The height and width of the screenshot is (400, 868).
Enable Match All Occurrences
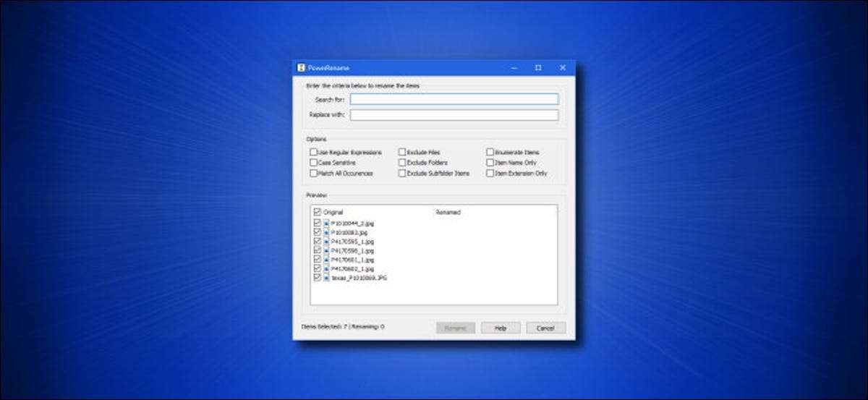tap(313, 174)
